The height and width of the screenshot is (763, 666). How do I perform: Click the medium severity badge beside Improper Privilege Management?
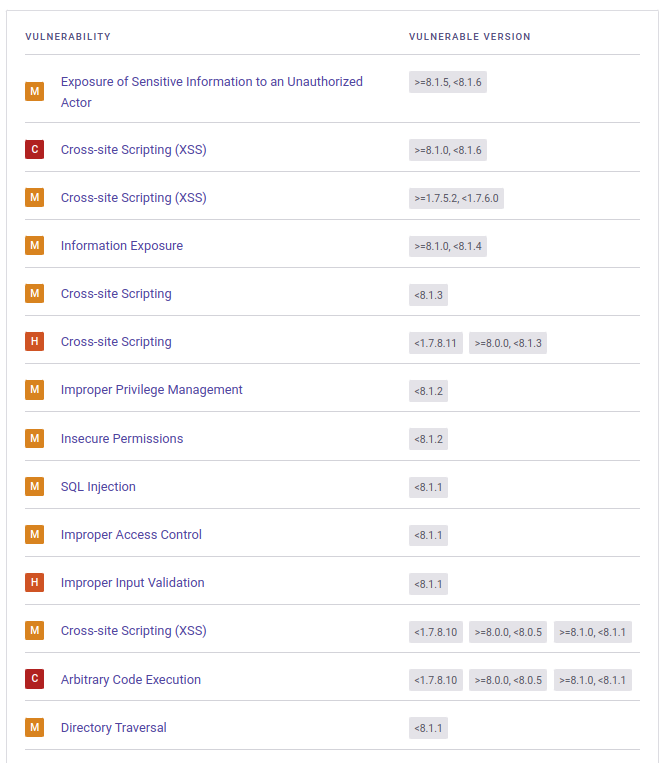(x=35, y=390)
